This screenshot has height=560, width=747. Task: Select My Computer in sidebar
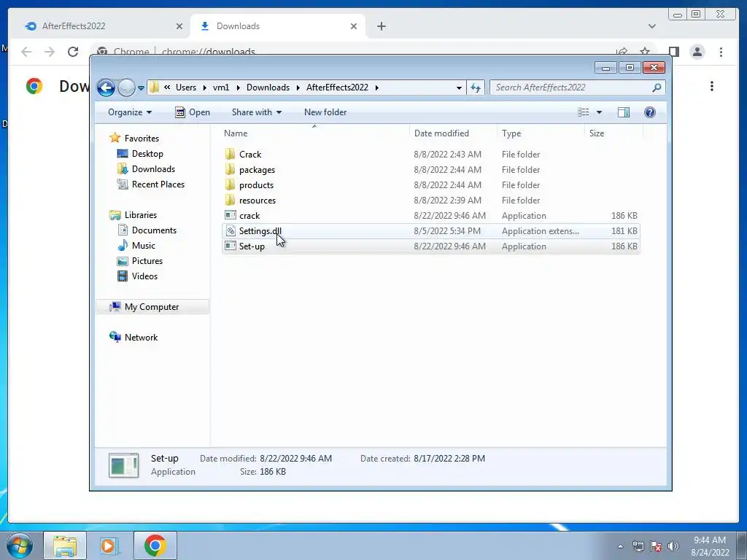tap(152, 307)
